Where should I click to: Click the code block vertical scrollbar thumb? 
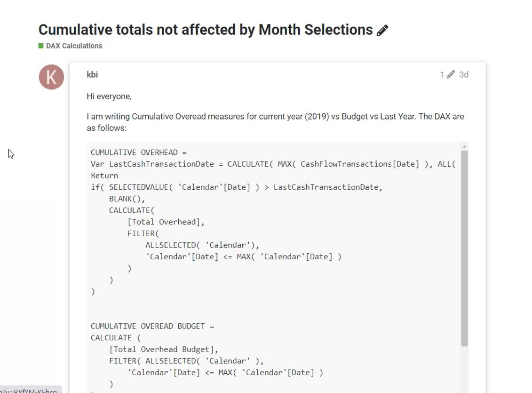pos(464,249)
